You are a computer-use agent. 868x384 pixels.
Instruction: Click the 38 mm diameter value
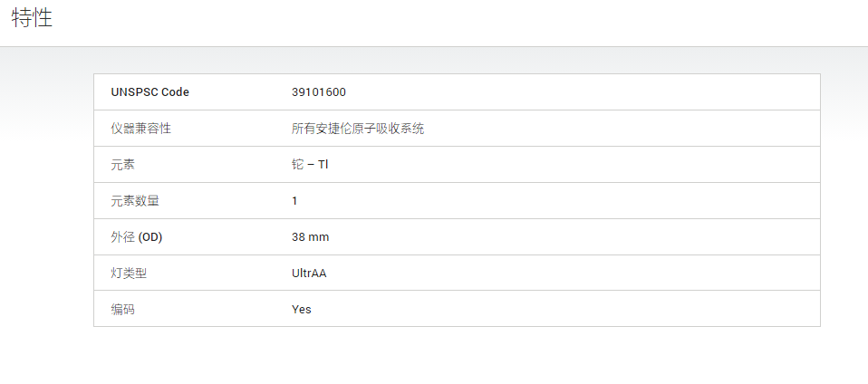coord(311,237)
